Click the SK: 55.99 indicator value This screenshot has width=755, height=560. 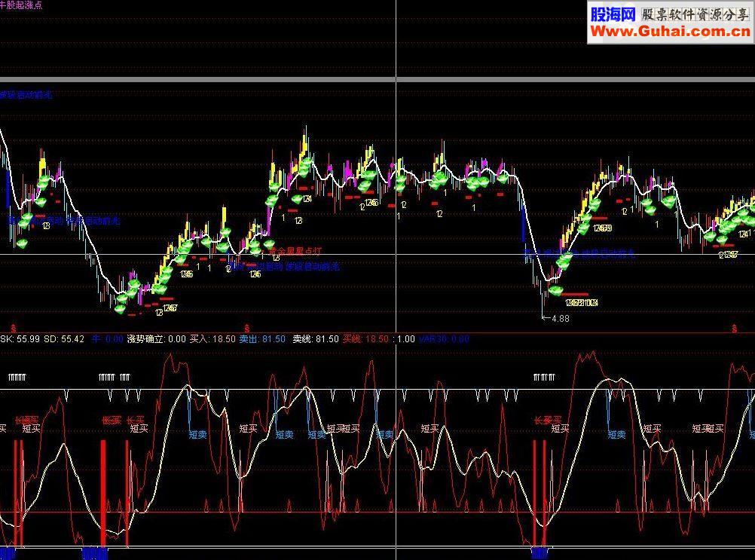point(20,339)
